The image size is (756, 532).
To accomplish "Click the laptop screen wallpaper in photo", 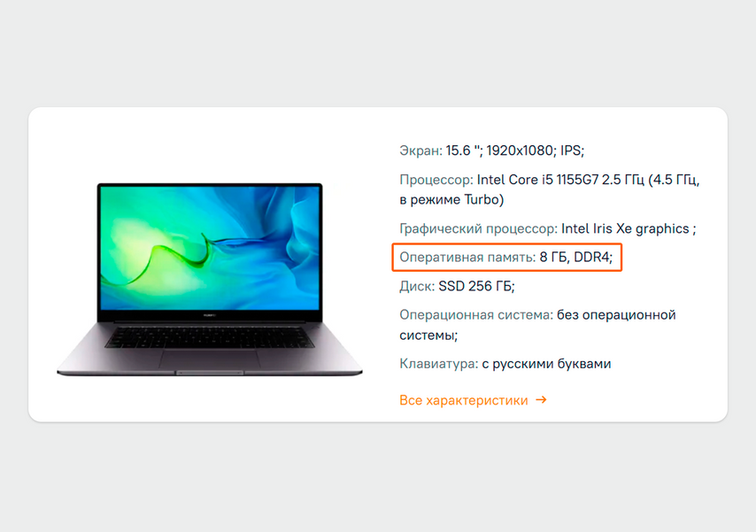I will (x=210, y=248).
